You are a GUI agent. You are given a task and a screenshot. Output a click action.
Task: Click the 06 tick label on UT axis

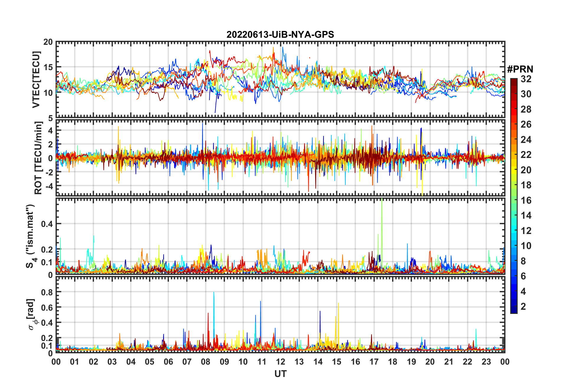pyautogui.click(x=168, y=362)
